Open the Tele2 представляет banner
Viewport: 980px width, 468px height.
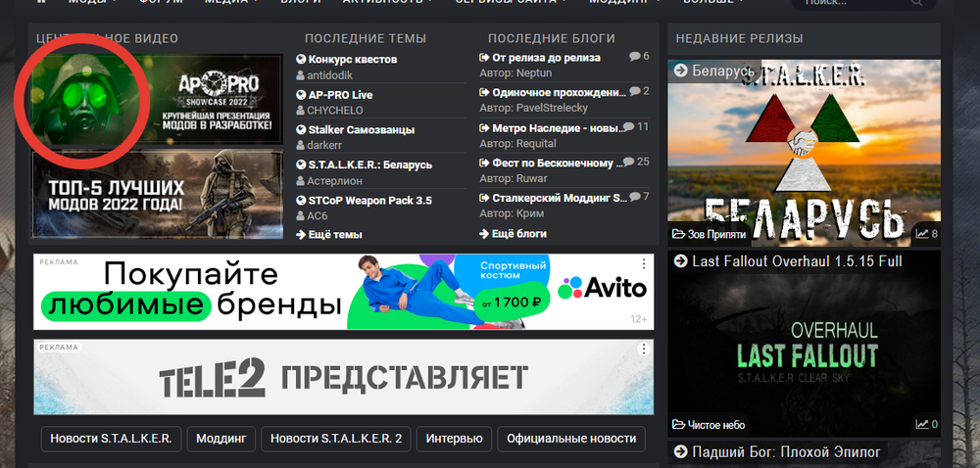[x=343, y=377]
